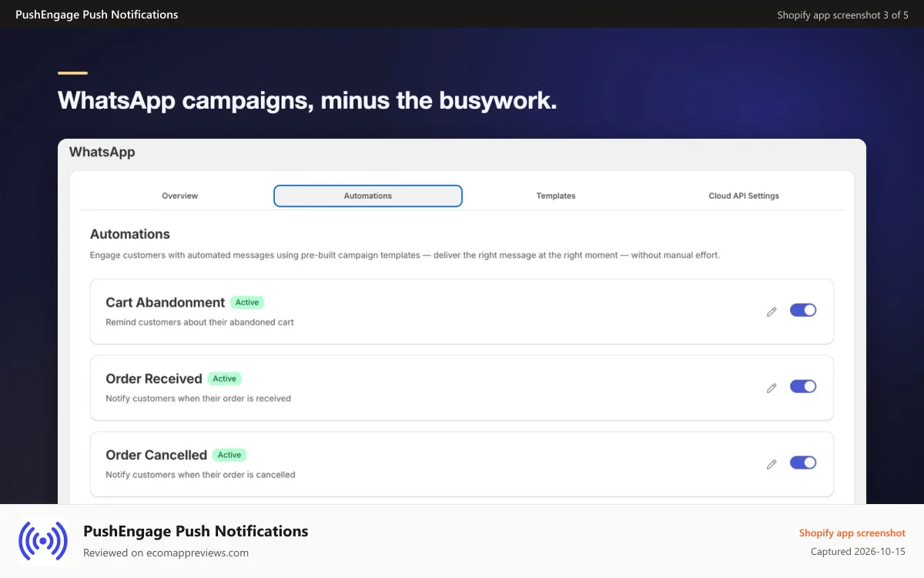Viewport: 924px width, 578px height.
Task: Click the Automations description paragraph
Action: click(x=405, y=255)
